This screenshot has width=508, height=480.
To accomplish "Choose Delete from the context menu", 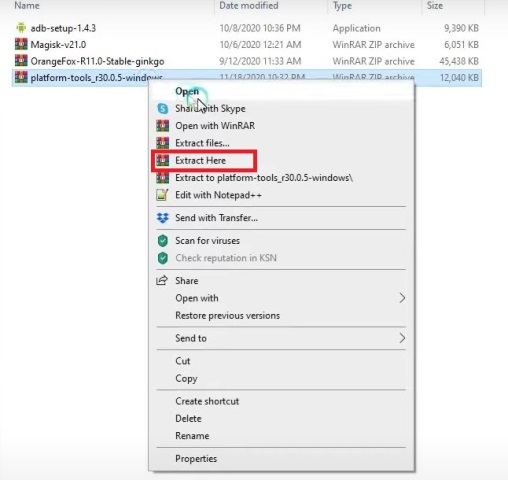I will [281, 418].
